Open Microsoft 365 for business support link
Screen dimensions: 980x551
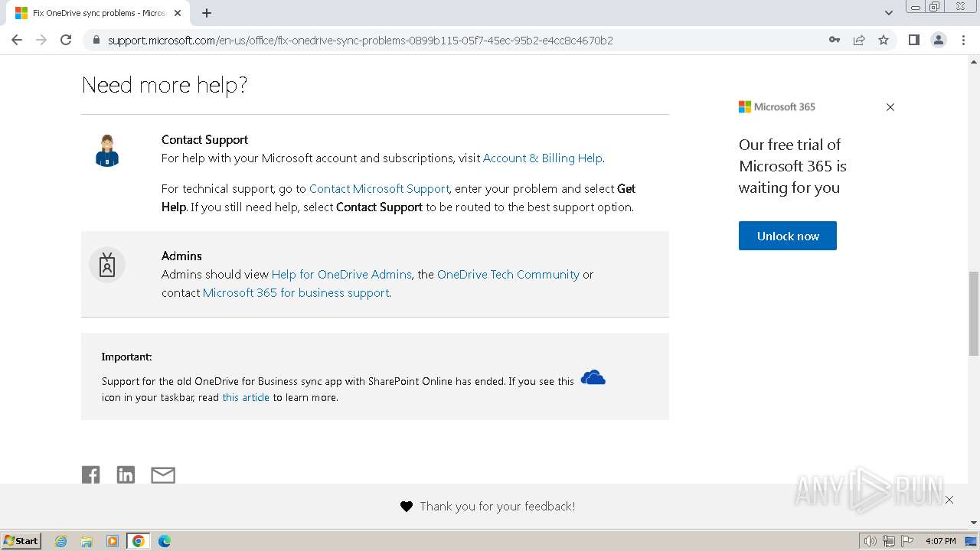click(x=296, y=292)
